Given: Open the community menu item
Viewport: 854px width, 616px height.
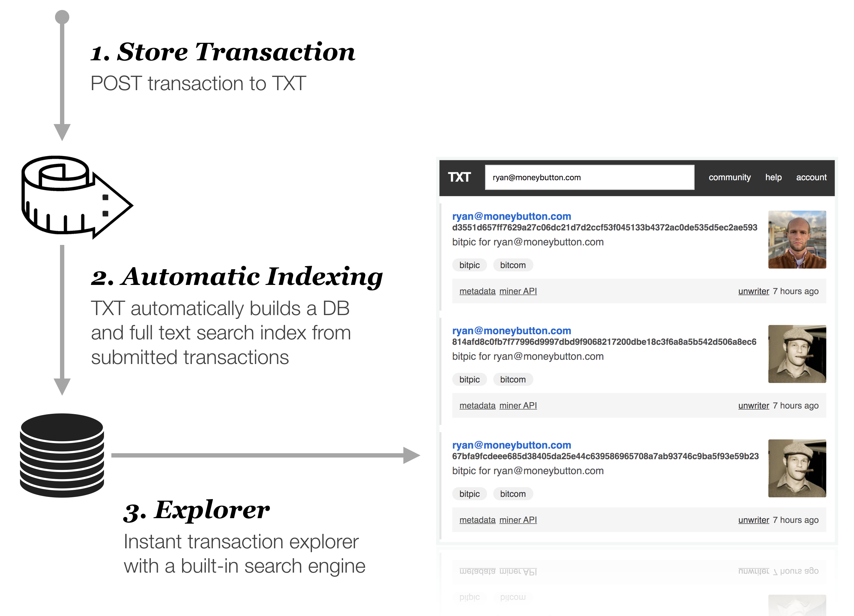Looking at the screenshot, I should tap(729, 177).
